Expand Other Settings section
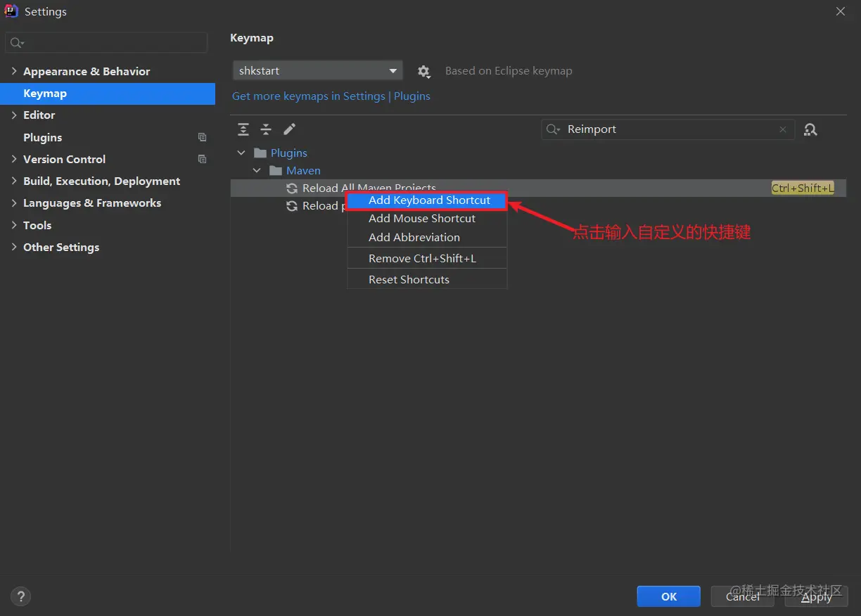 click(13, 247)
